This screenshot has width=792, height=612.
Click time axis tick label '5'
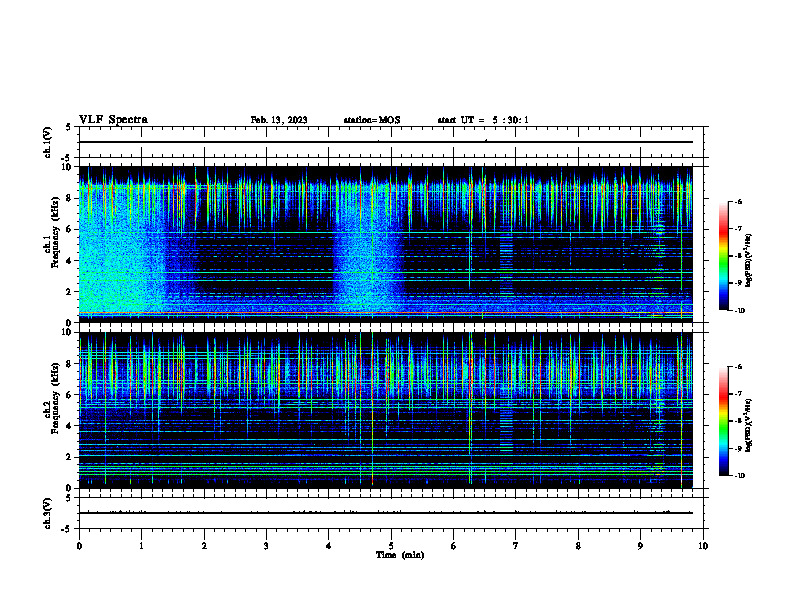391,546
